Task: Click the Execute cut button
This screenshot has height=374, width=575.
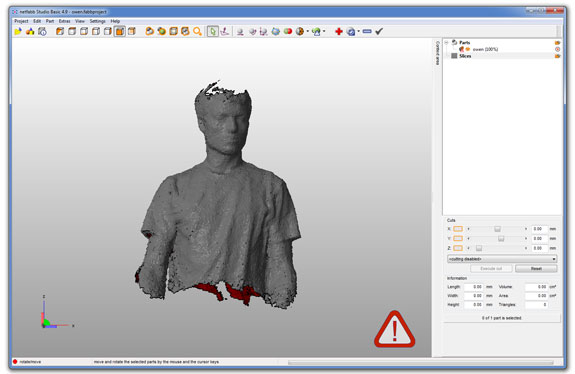Action: point(491,269)
